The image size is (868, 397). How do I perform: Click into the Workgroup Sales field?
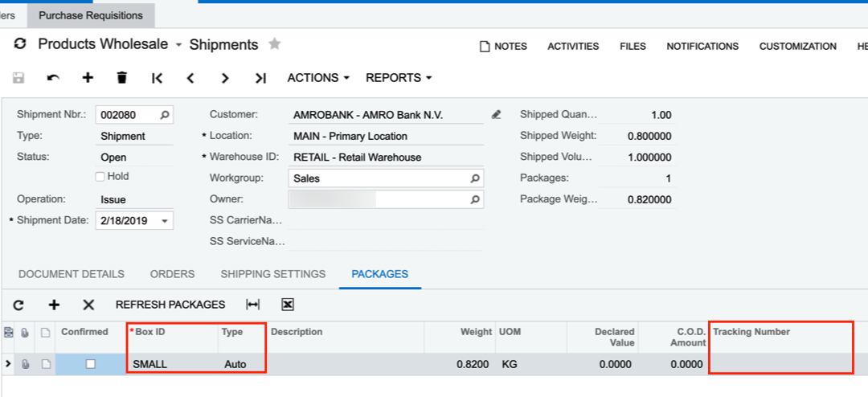tap(378, 178)
